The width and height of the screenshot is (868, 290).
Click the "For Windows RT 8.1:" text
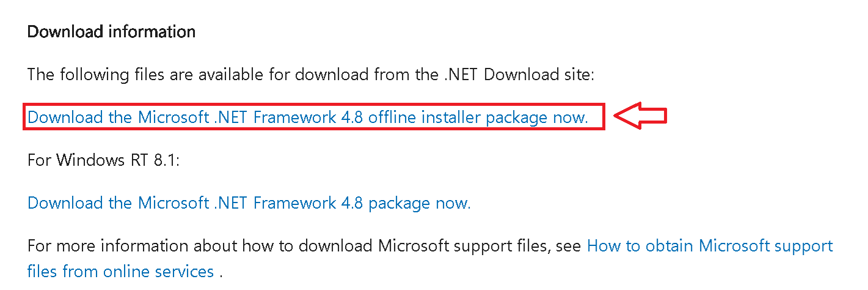point(103,160)
